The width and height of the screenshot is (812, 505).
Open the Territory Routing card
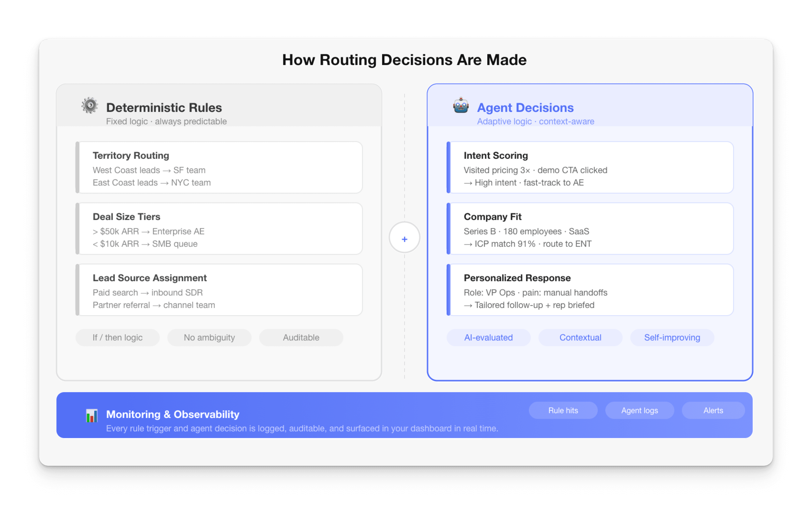click(219, 168)
